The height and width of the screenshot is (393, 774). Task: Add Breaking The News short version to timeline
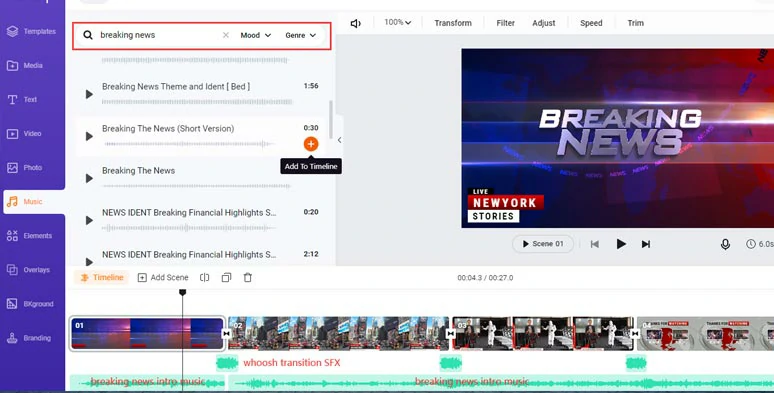click(310, 144)
